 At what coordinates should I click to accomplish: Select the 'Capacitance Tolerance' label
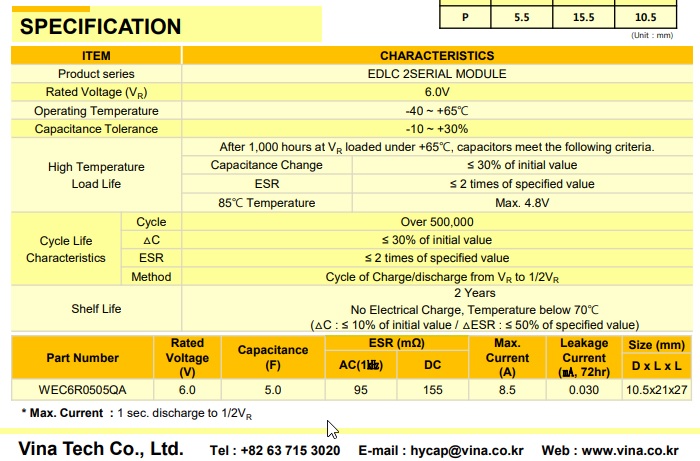[x=96, y=129]
